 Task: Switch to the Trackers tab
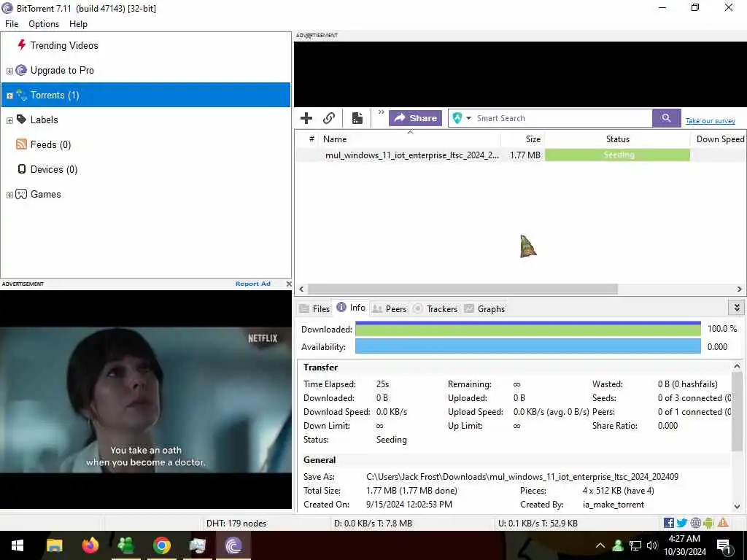tap(435, 308)
